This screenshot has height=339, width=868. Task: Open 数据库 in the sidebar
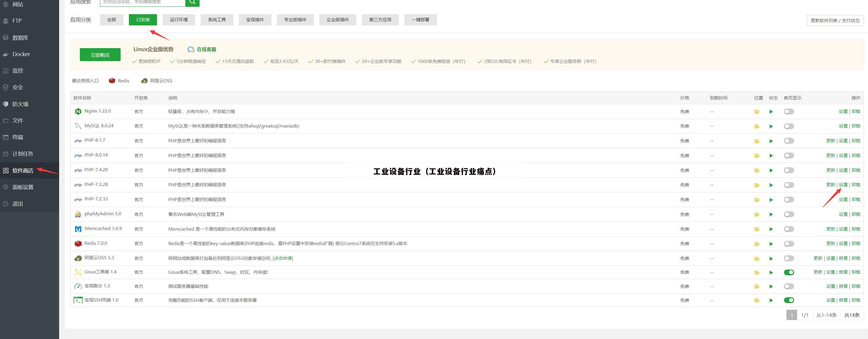click(20, 38)
